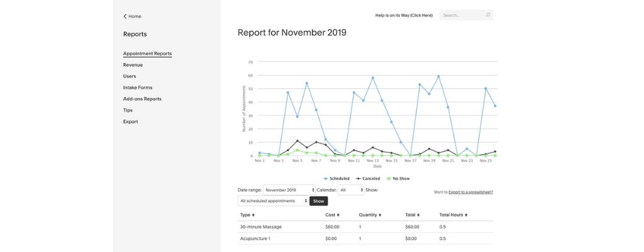
Task: Open Revenue reports in sidebar
Action: [x=133, y=65]
